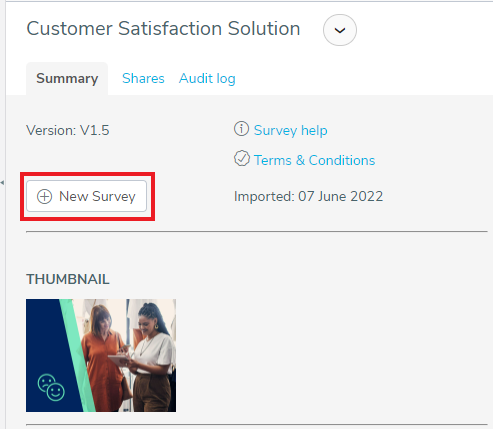Switch to the Shares tab
Image resolution: width=493 pixels, height=429 pixels.
[x=143, y=79]
